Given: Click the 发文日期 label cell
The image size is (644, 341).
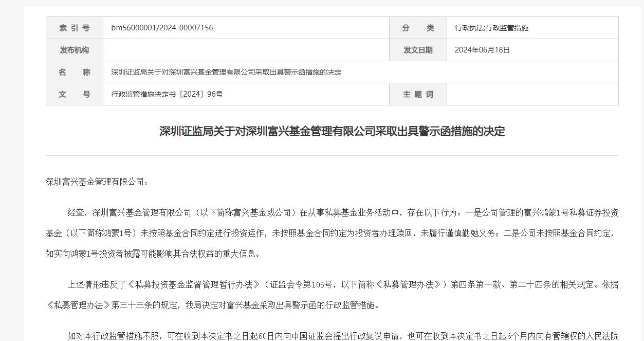Looking at the screenshot, I should pyautogui.click(x=418, y=50).
